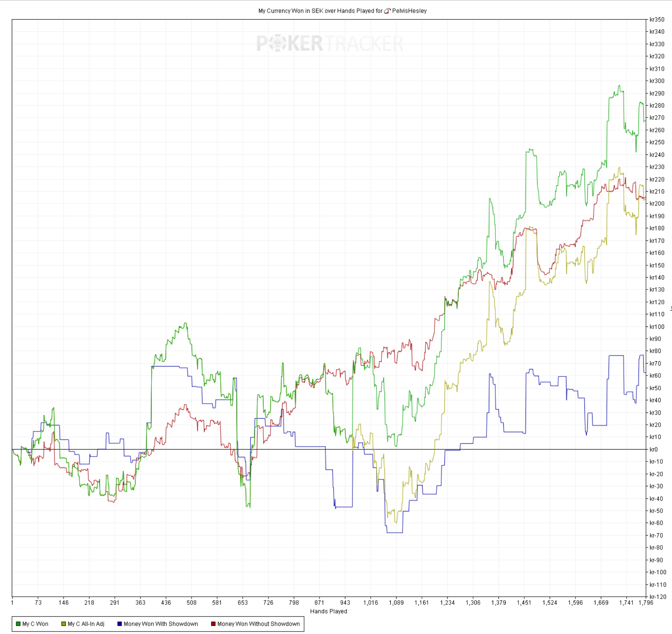Click the red Without Showdown legend square
The height and width of the screenshot is (634, 672).
(213, 624)
